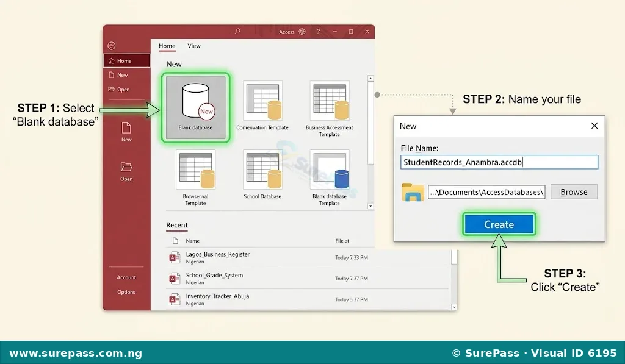625x364 pixels.
Task: Open the Comenvation Template thumbnail
Action: (262, 105)
